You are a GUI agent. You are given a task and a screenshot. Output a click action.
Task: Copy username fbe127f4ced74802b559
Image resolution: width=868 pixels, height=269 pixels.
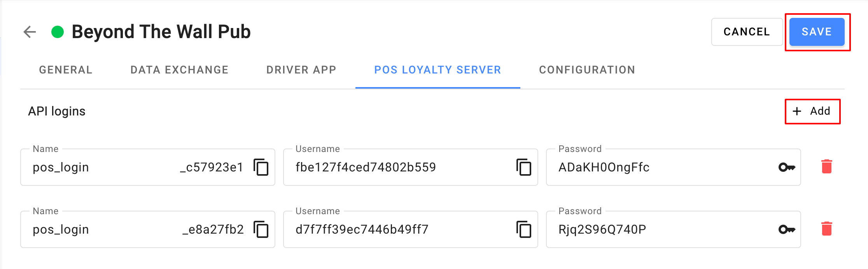(x=524, y=168)
